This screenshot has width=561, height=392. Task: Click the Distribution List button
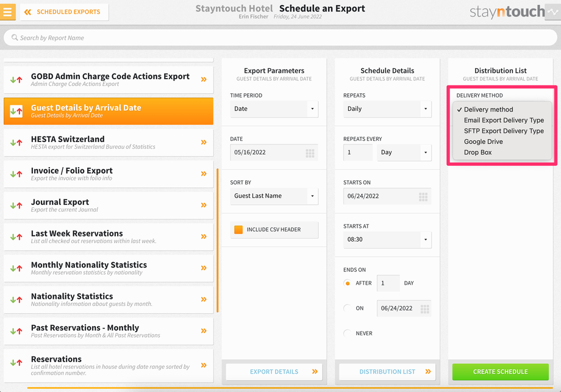click(387, 372)
